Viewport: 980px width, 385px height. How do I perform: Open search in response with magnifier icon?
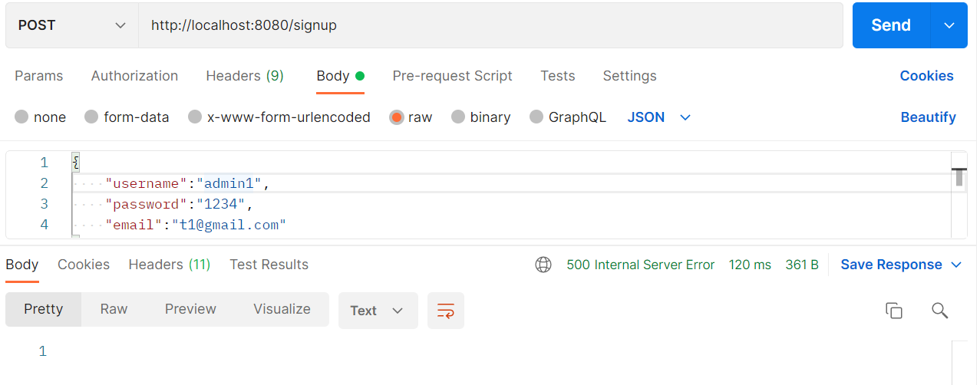click(939, 311)
